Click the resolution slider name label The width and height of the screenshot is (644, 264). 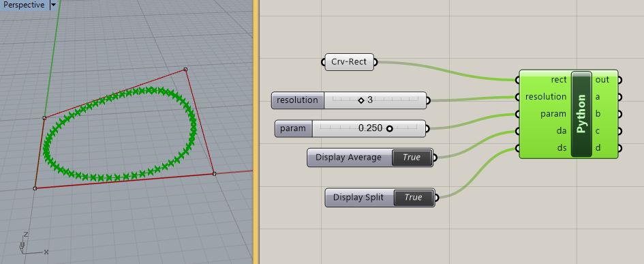point(297,100)
